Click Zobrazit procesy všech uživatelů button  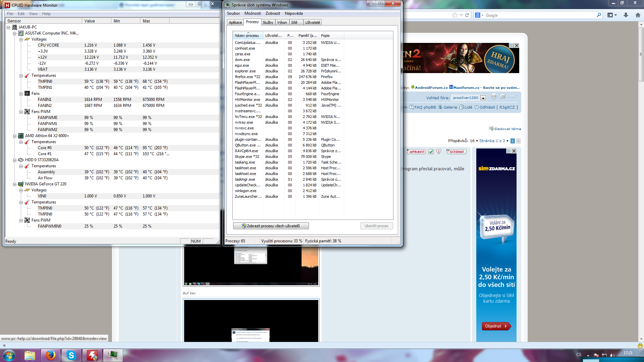click(x=271, y=226)
